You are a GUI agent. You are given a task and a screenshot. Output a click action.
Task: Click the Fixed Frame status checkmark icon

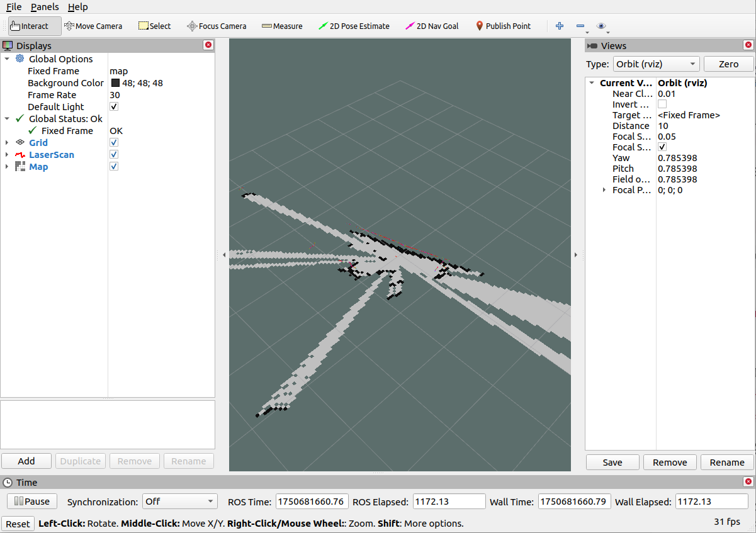click(x=33, y=130)
